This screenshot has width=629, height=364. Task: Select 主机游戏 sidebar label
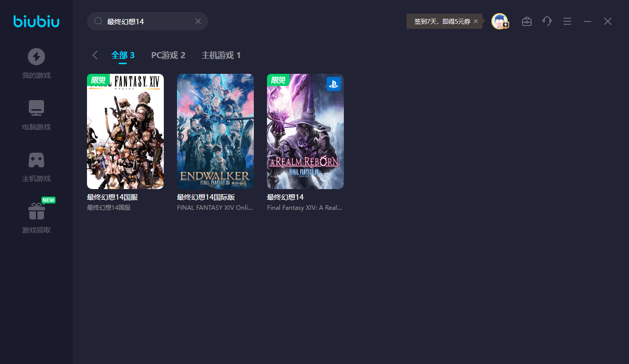click(36, 179)
